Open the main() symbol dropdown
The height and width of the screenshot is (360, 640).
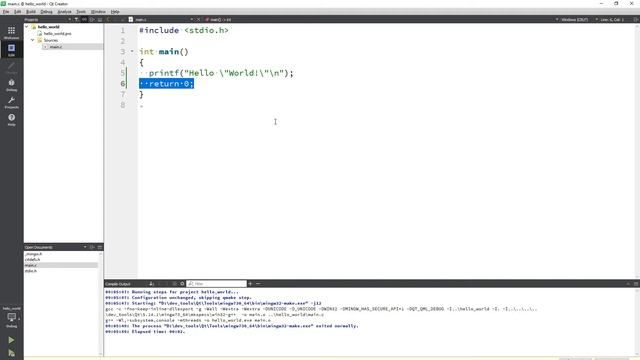(x=220, y=19)
